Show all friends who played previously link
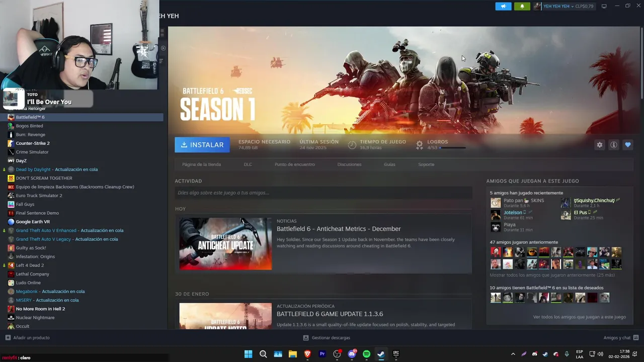 click(x=552, y=276)
